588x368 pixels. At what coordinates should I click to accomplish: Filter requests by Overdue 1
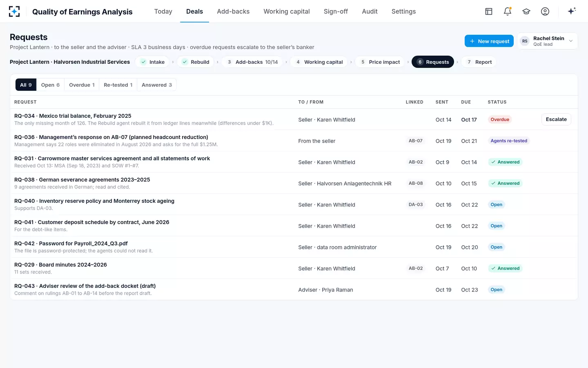[x=82, y=85]
